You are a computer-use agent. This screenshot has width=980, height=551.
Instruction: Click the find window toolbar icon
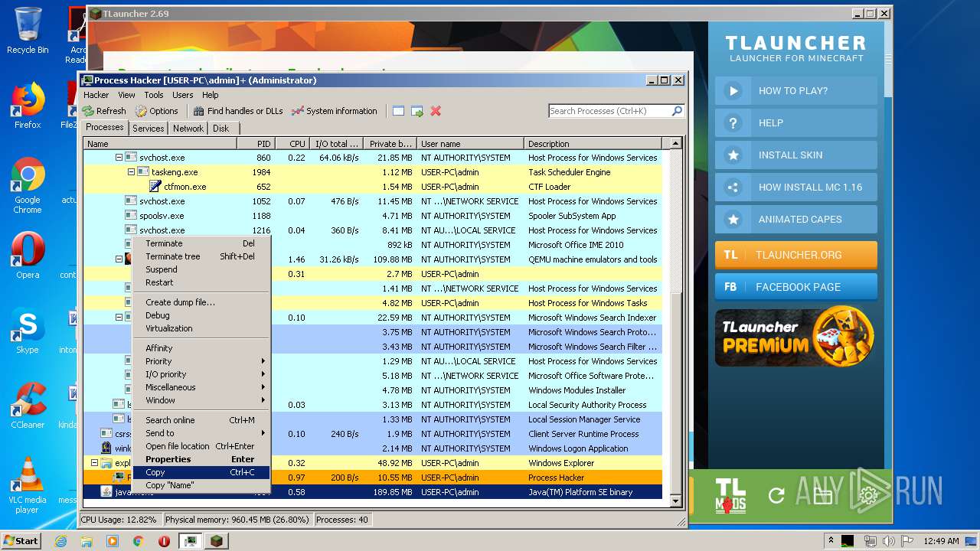(398, 111)
